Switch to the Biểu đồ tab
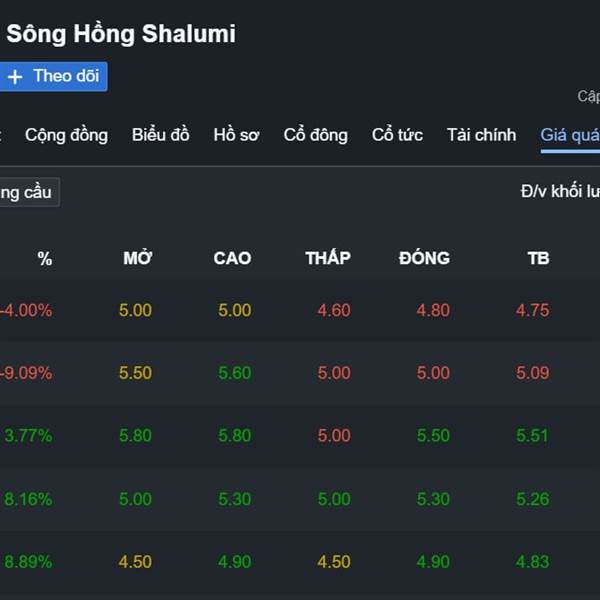 tap(160, 135)
